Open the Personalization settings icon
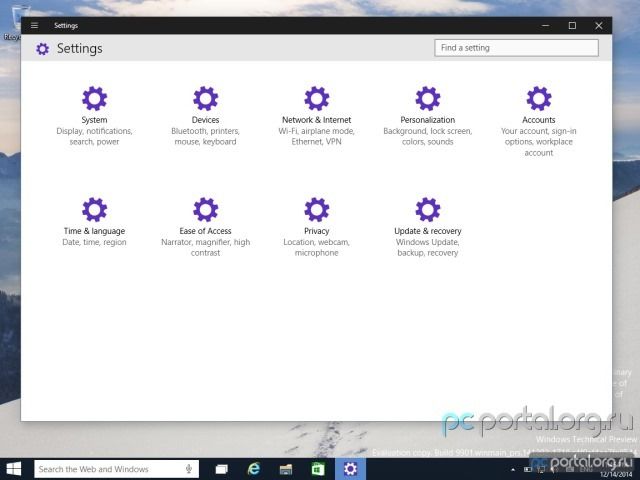The width and height of the screenshot is (640, 480). [427, 99]
